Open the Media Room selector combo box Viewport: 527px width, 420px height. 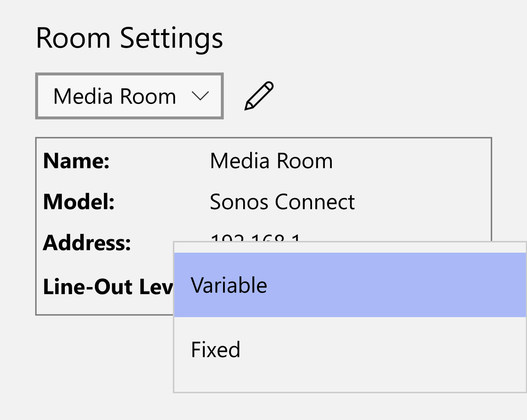129,96
